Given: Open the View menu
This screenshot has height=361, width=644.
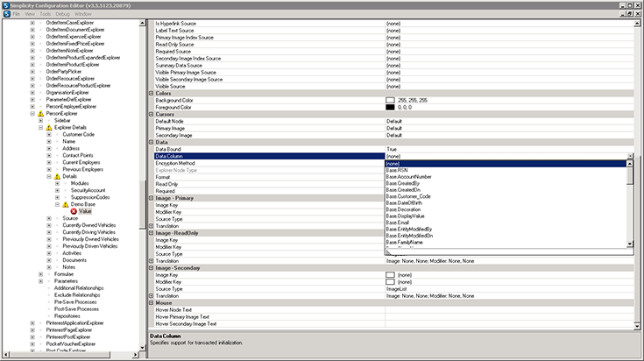Looking at the screenshot, I should (x=30, y=14).
